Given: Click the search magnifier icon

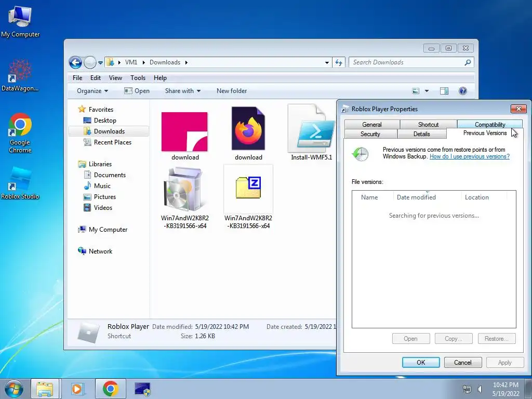Looking at the screenshot, I should tap(468, 62).
